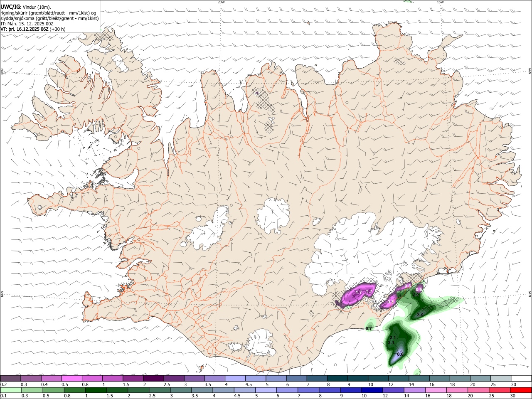Click the "0.2" label on upper scale
This screenshot has height=399, width=532.
3,384
